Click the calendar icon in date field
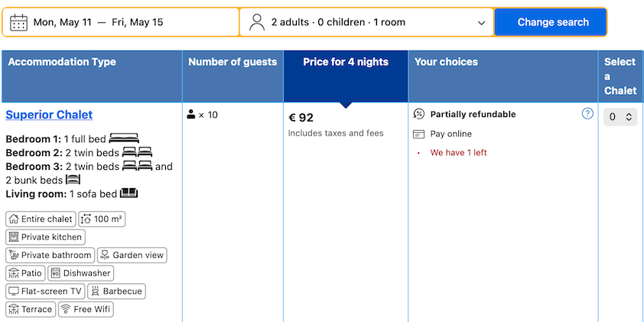 [18, 22]
